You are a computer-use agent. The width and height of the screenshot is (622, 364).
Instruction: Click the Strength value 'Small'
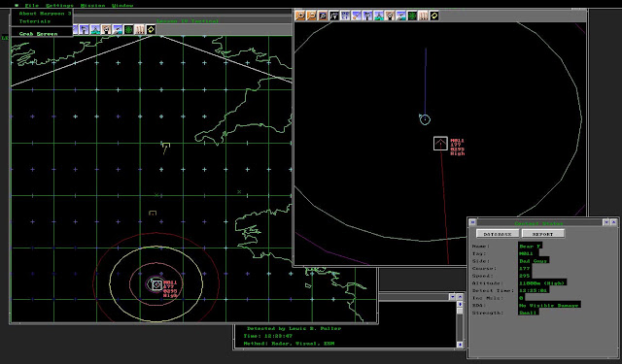[528, 313]
